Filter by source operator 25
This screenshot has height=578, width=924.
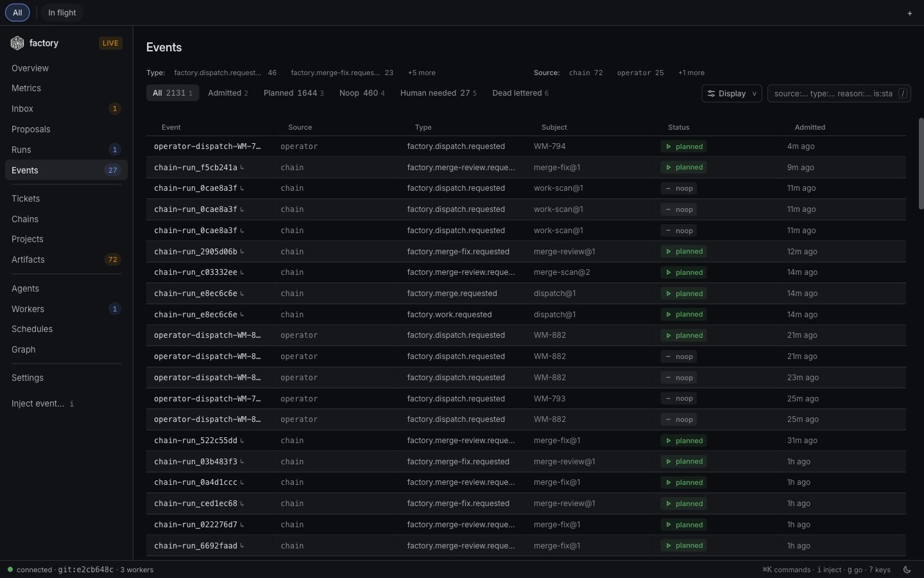[x=640, y=73]
